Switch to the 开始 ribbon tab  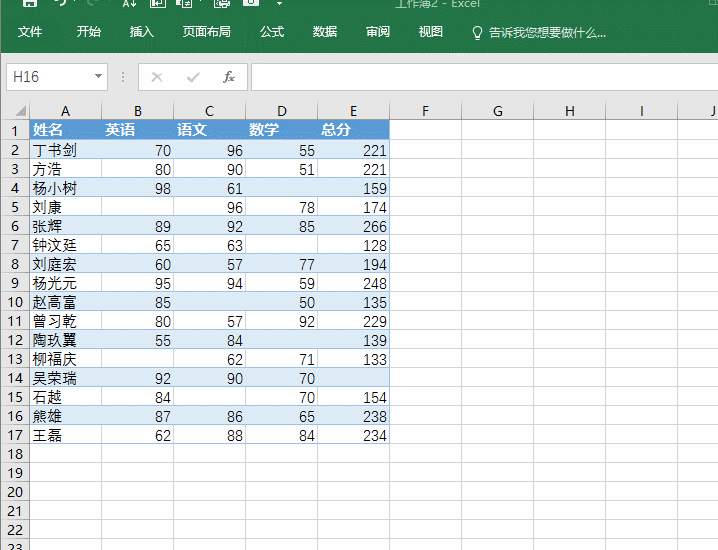point(88,32)
